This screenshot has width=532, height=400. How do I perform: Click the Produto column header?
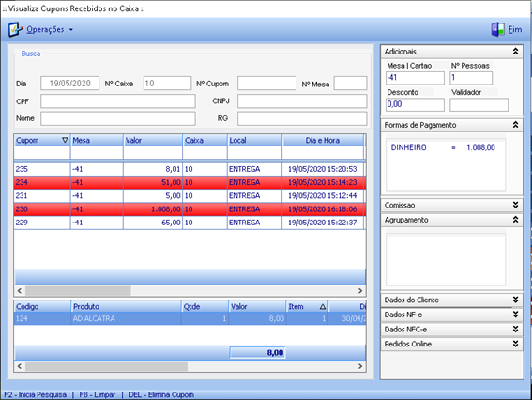[127, 307]
